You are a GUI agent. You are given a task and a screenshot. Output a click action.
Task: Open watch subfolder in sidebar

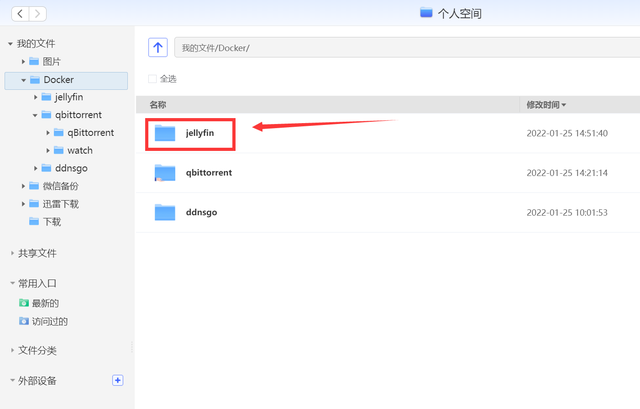click(73, 151)
